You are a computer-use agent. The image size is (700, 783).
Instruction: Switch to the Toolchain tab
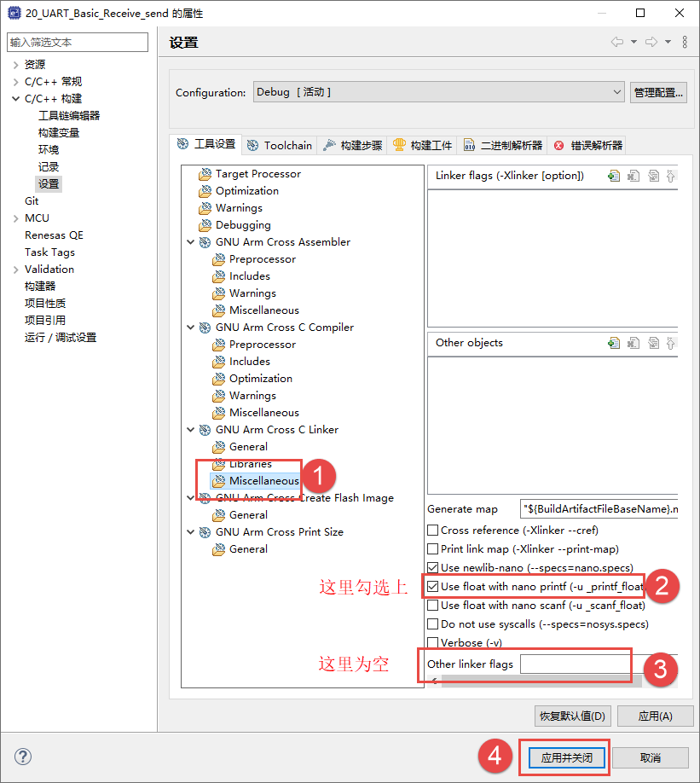pos(280,145)
